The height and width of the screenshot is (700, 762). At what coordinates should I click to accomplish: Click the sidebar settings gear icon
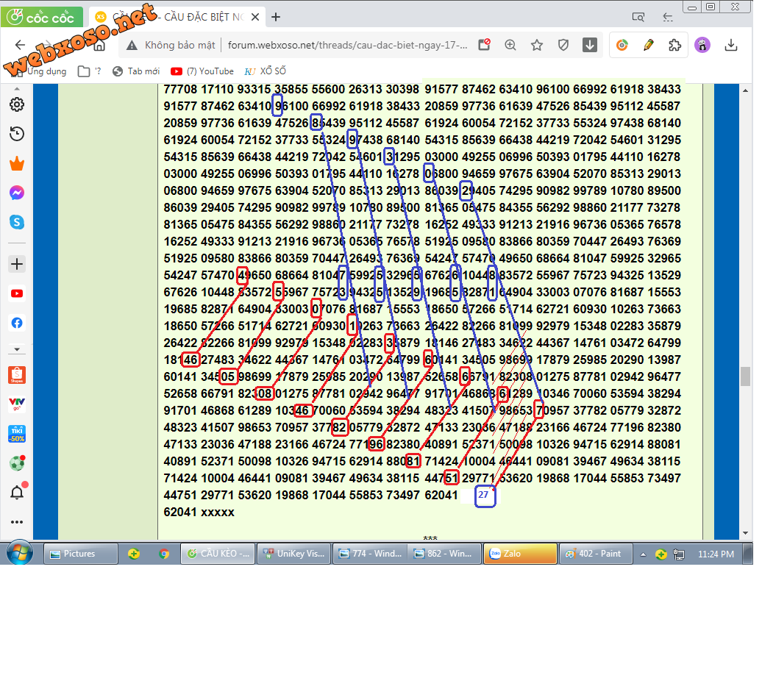(16, 104)
